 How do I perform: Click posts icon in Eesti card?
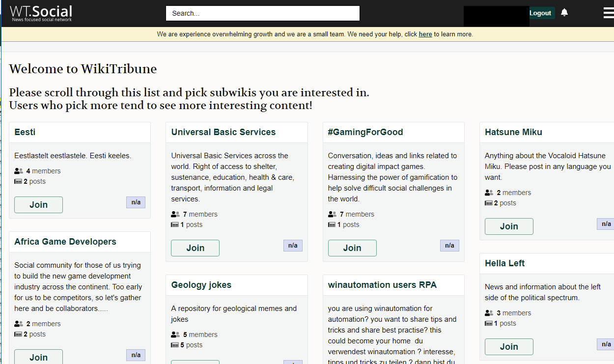pos(18,181)
